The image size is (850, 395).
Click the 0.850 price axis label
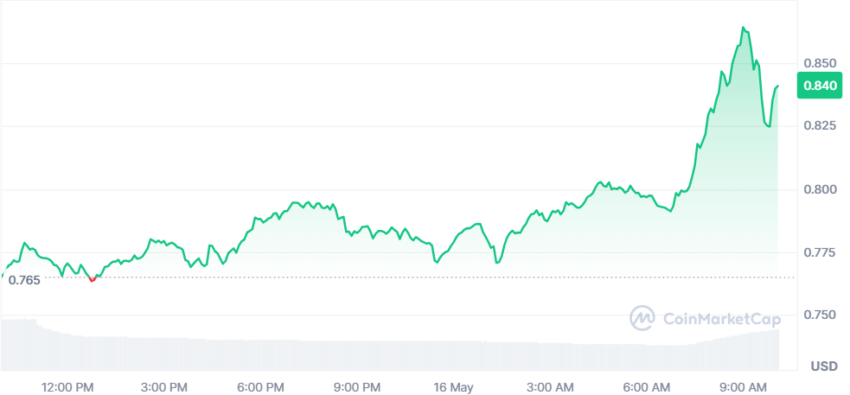[x=820, y=63]
